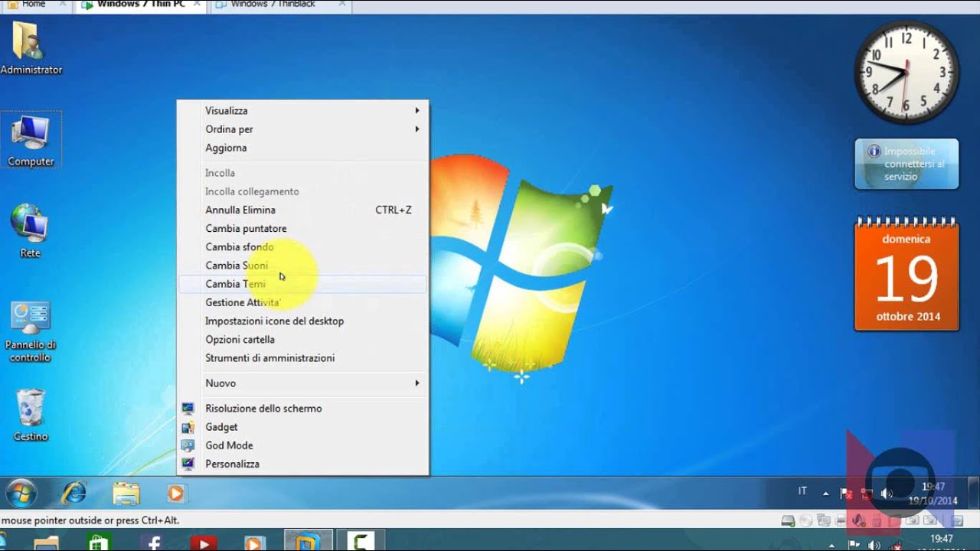Open the Windows Store host taskbar icon

coord(99,542)
